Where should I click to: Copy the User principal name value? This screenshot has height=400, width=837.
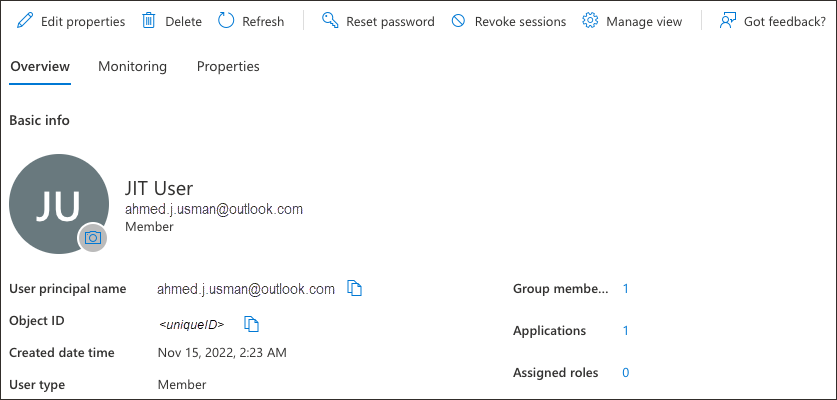pyautogui.click(x=354, y=289)
